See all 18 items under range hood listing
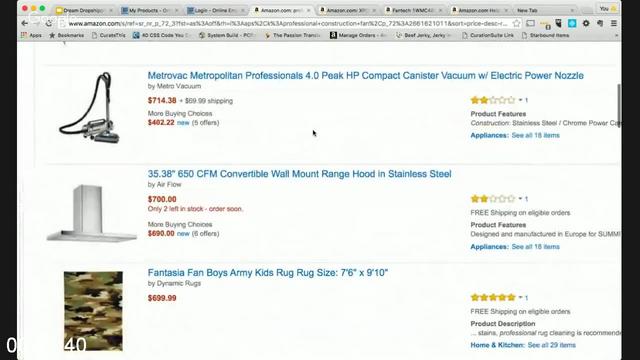Viewport: 640px width, 360px height. (x=536, y=247)
